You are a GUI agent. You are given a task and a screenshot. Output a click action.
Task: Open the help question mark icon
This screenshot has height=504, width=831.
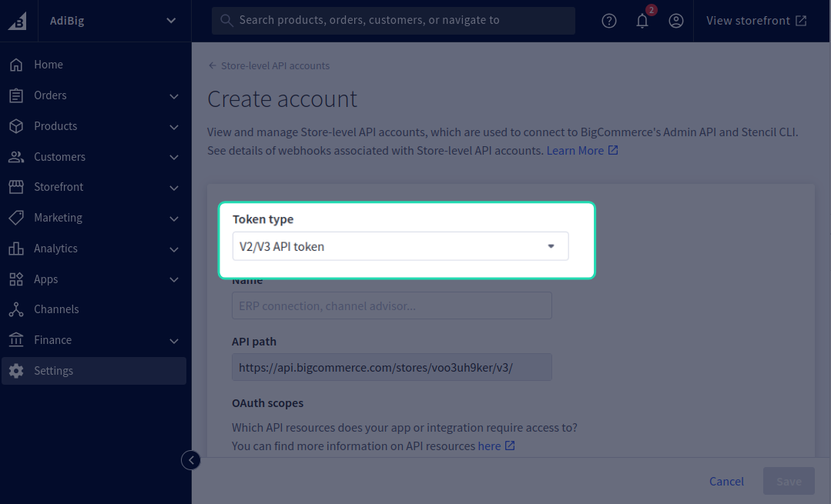click(x=609, y=21)
